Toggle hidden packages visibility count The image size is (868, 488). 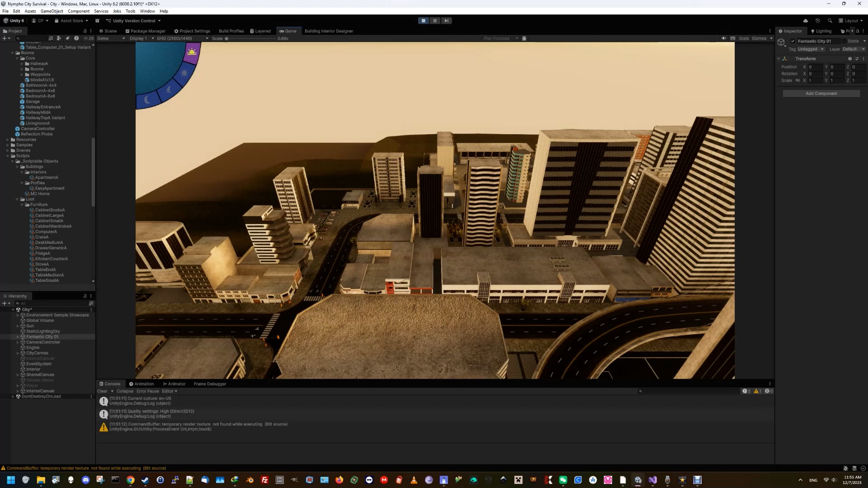click(x=89, y=38)
